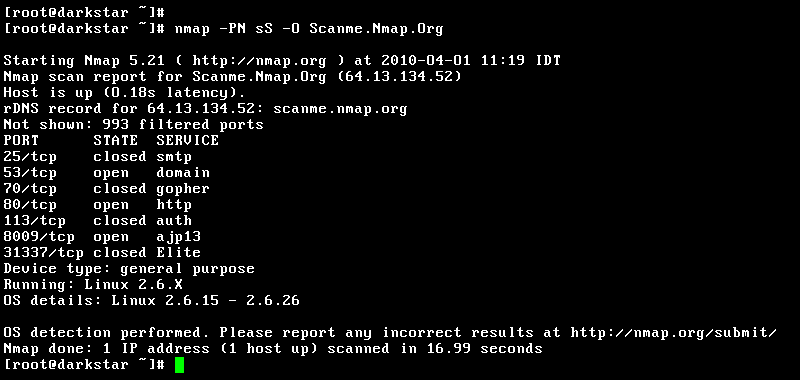Click the lowercase scanme.nmap.org rDNS hostname
Viewport: 800px width, 380px height.
pyautogui.click(x=340, y=110)
